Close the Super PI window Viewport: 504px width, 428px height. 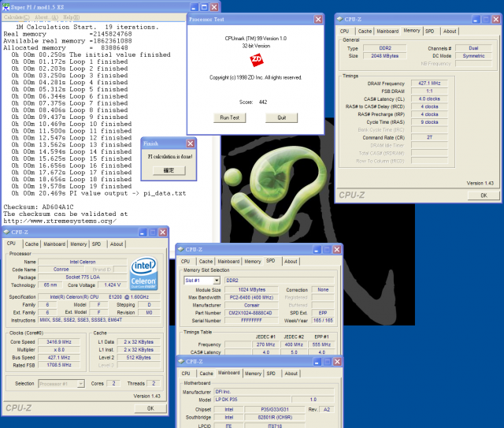pyautogui.click(x=214, y=7)
